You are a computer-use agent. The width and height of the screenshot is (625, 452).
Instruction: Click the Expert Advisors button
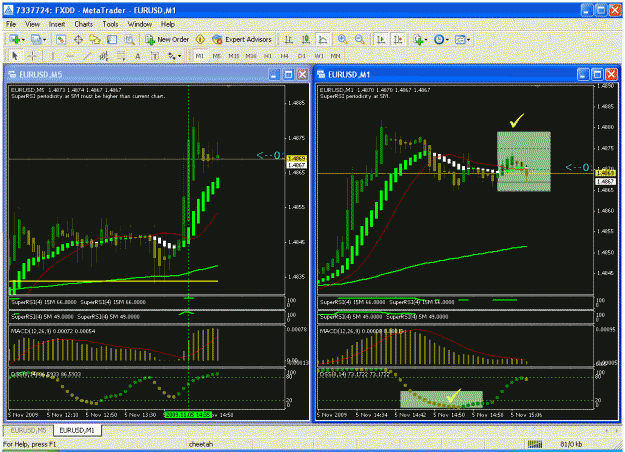click(242, 39)
